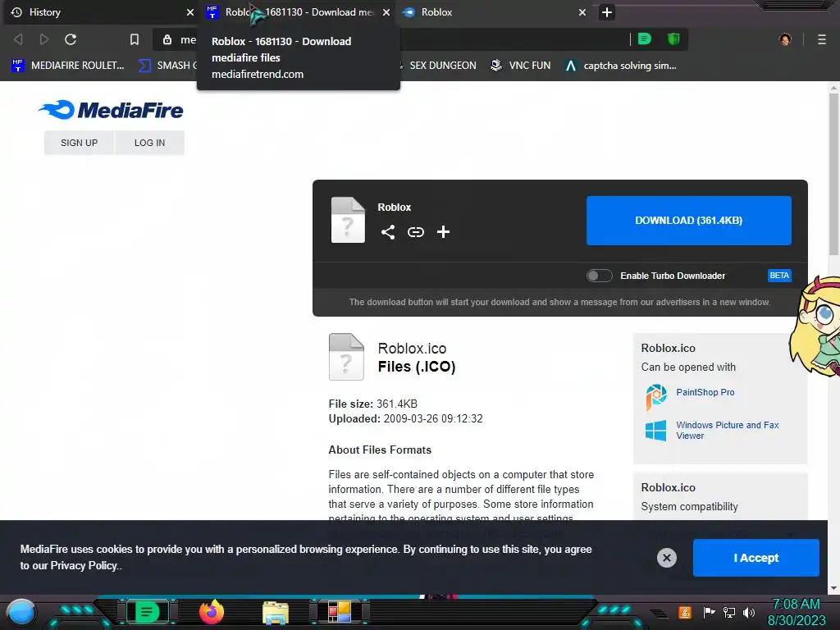Select the Roblox - 1681130 Download tab

click(x=297, y=11)
